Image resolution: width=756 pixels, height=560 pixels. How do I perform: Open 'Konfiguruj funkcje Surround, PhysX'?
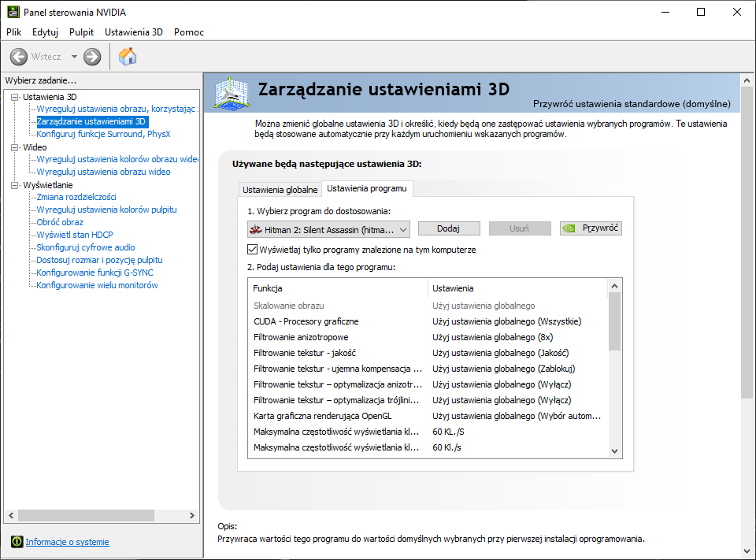tap(104, 134)
